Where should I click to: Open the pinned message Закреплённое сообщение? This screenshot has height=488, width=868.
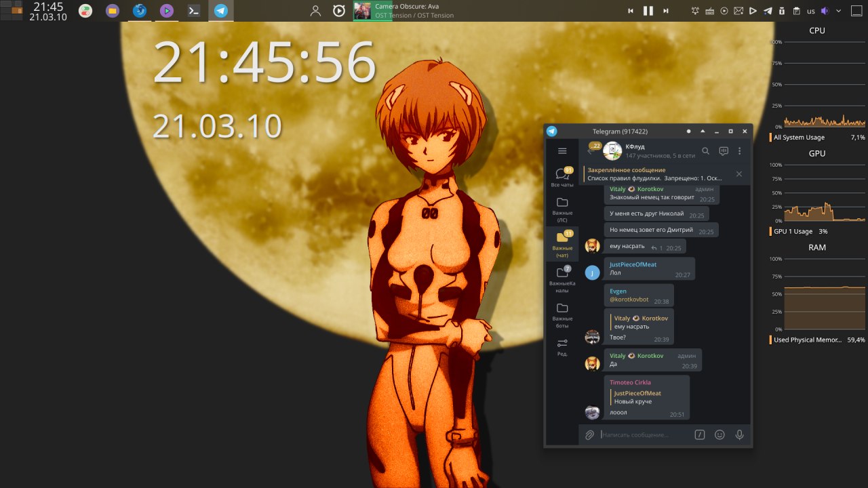pos(655,174)
